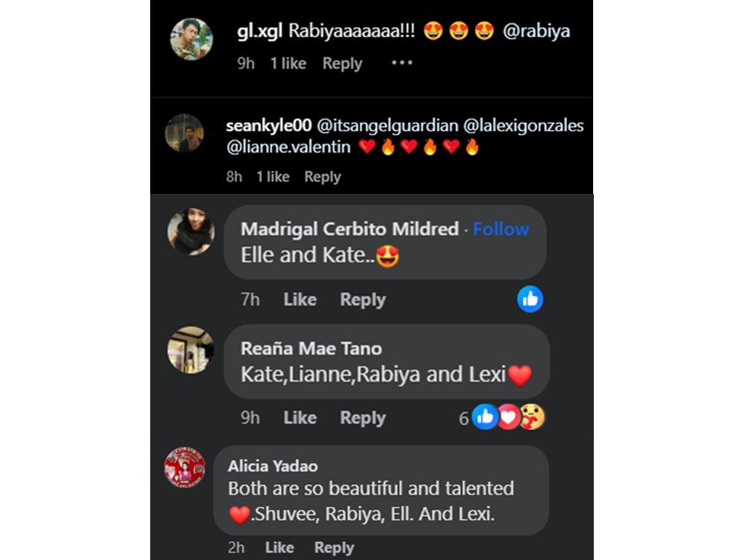Click the blue thumbs-up reaction on Madrigal's comment
The height and width of the screenshot is (560, 747).
pyautogui.click(x=530, y=299)
